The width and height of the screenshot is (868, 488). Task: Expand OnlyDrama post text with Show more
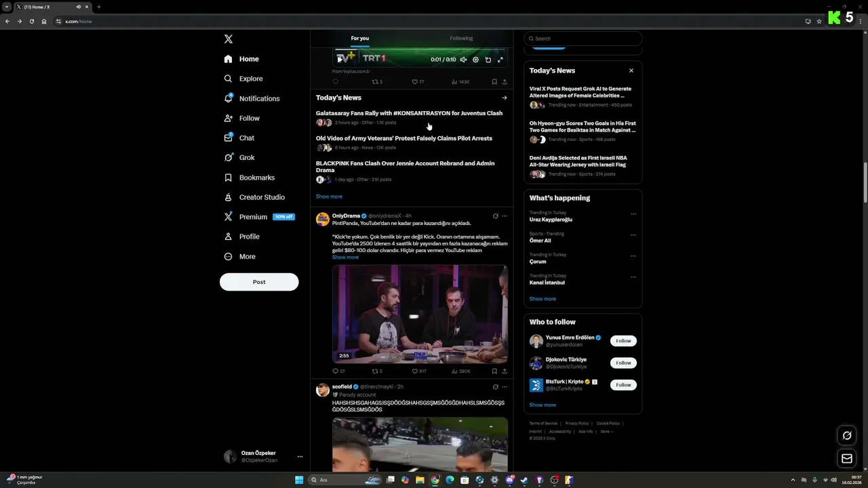345,258
